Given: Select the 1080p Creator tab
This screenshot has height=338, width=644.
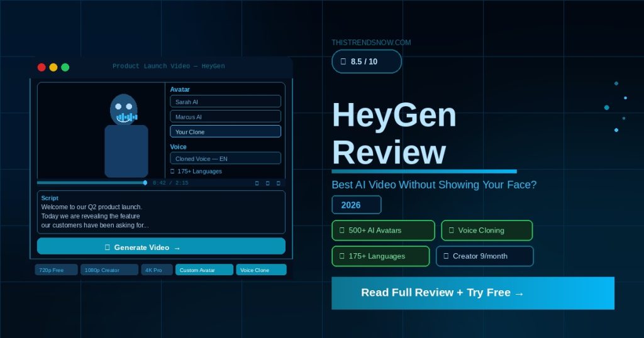Looking at the screenshot, I should (x=109, y=270).
